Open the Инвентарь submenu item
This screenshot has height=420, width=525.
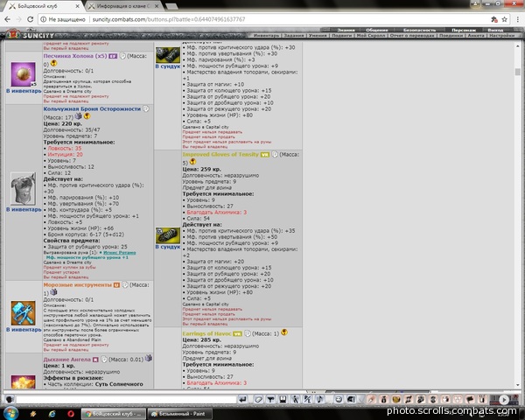[x=266, y=35]
